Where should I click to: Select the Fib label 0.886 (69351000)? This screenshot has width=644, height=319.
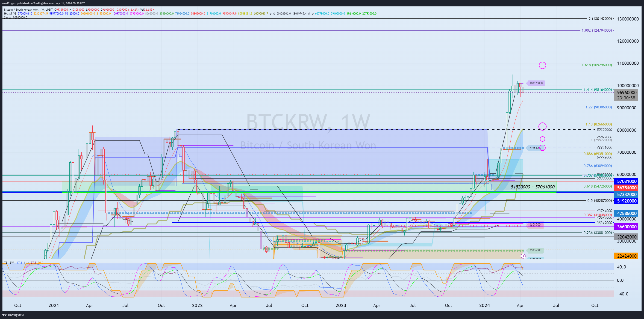click(x=598, y=154)
